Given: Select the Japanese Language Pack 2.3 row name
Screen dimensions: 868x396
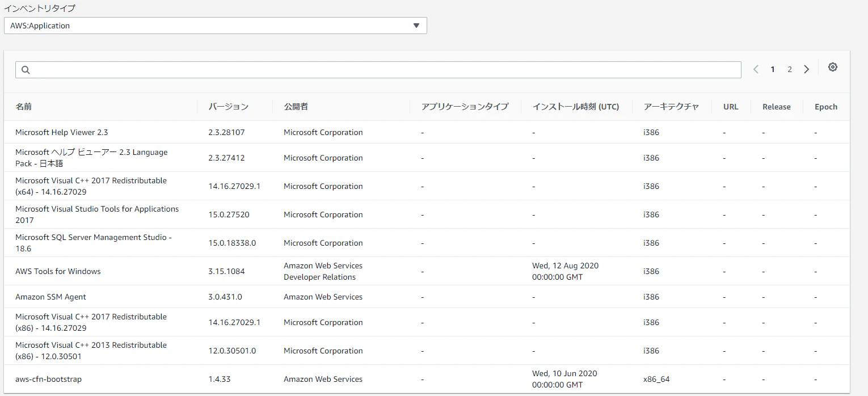Looking at the screenshot, I should coord(91,158).
